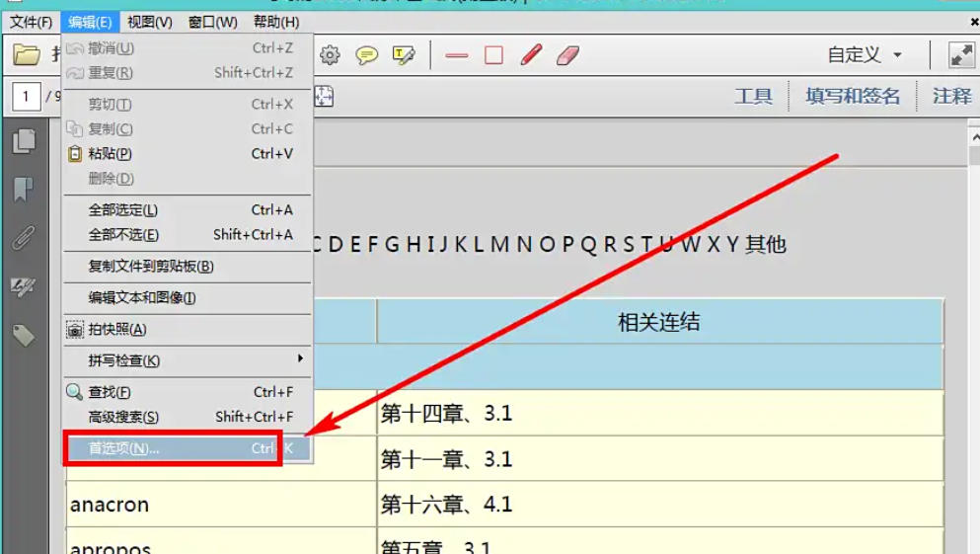The height and width of the screenshot is (554, 980).
Task: Click the page number input field
Action: point(26,96)
